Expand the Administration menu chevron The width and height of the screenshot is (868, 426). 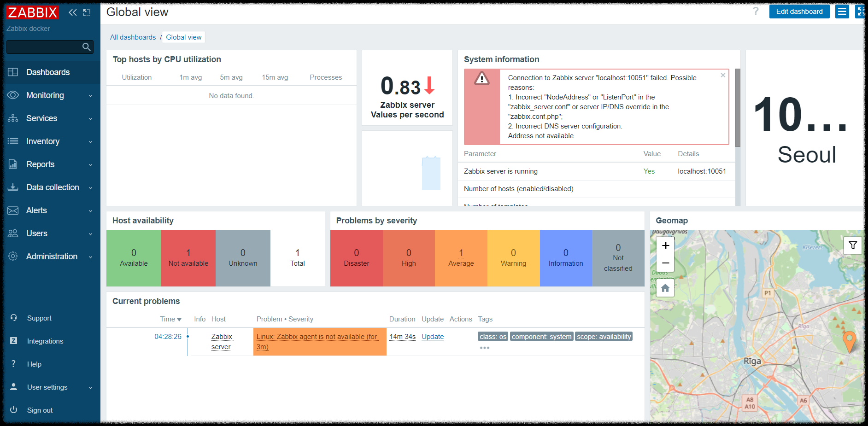(90, 257)
